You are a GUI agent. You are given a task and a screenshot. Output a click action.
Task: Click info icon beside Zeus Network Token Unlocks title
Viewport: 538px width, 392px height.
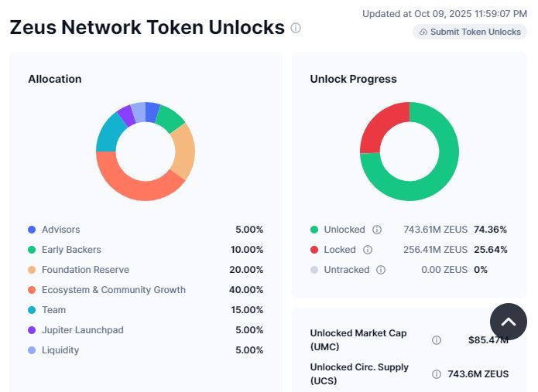[x=296, y=28]
